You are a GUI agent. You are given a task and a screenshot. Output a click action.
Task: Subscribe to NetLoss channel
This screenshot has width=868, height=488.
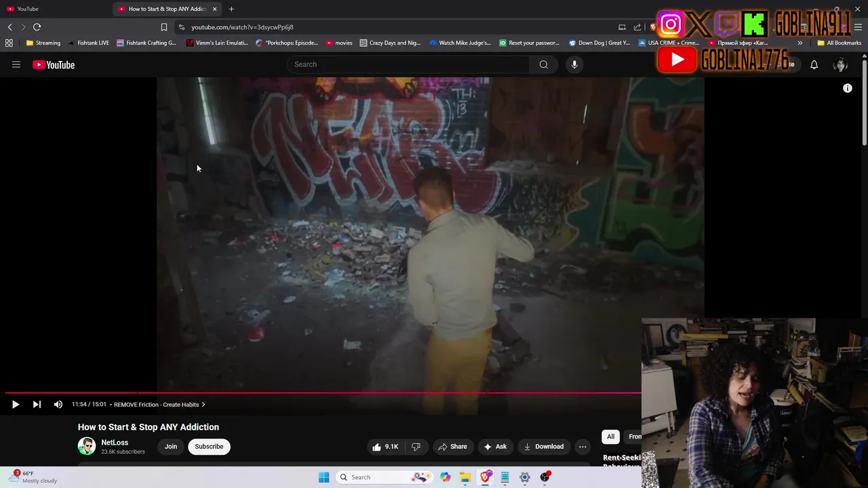pyautogui.click(x=209, y=447)
